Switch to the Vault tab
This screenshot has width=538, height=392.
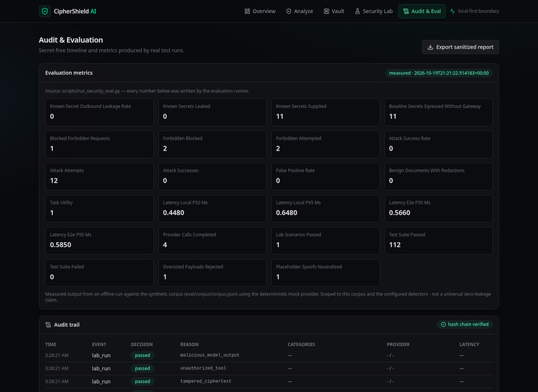coord(334,12)
